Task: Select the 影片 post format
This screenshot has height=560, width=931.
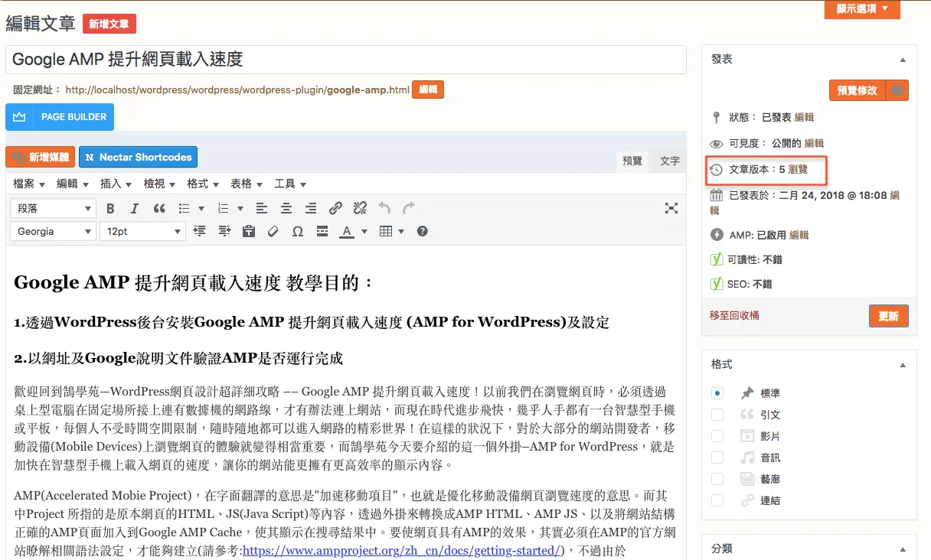Action: pyautogui.click(x=717, y=436)
